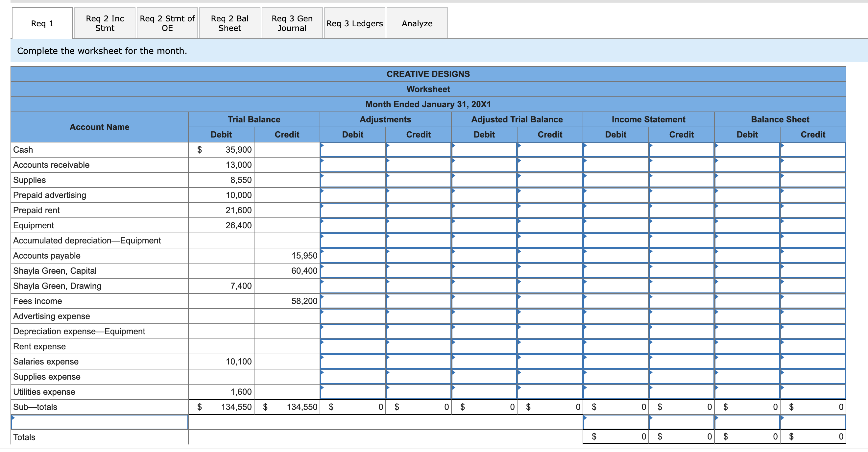Click the blank account name cell below Sub-totals

[x=99, y=421]
